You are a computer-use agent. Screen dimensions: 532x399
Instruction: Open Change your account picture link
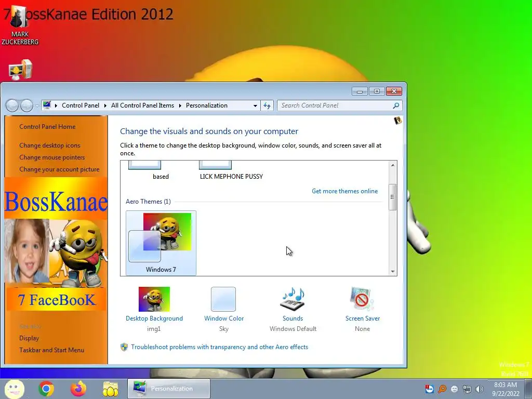tap(59, 169)
